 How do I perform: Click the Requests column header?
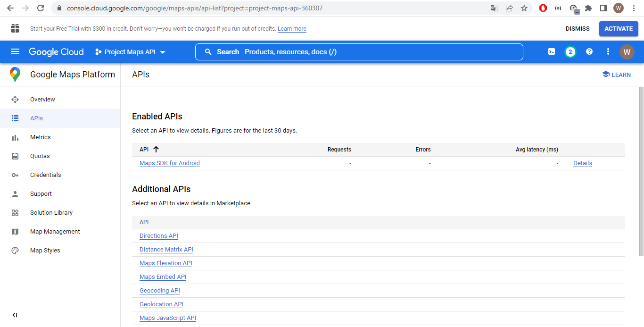[x=339, y=150]
